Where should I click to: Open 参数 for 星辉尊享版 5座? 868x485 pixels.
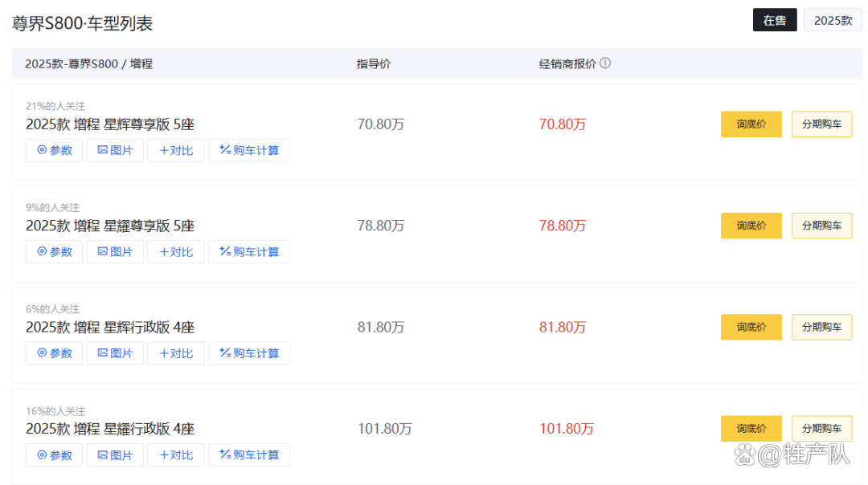54,150
